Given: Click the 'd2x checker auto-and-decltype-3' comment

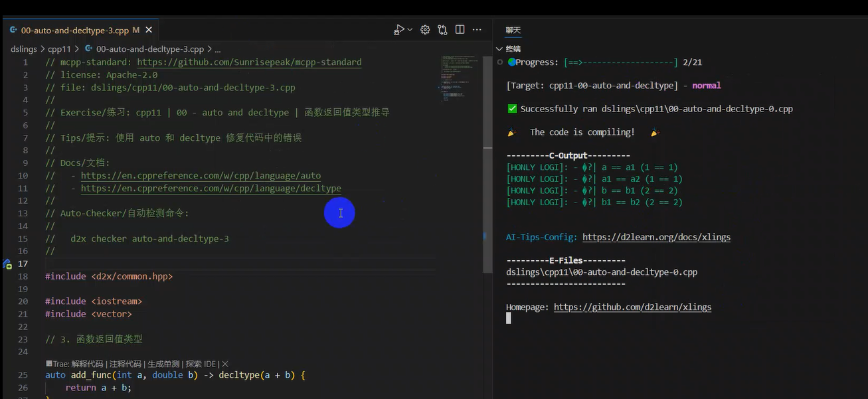Looking at the screenshot, I should 149,238.
